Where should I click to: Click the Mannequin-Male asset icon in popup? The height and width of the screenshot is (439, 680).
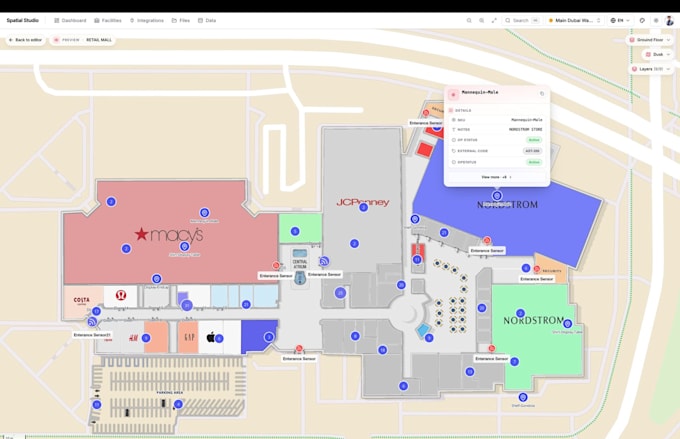(454, 94)
